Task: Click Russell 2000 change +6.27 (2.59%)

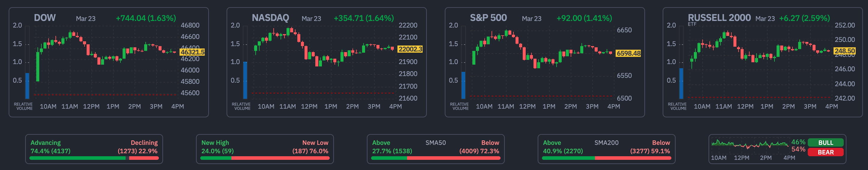Action: coord(804,18)
